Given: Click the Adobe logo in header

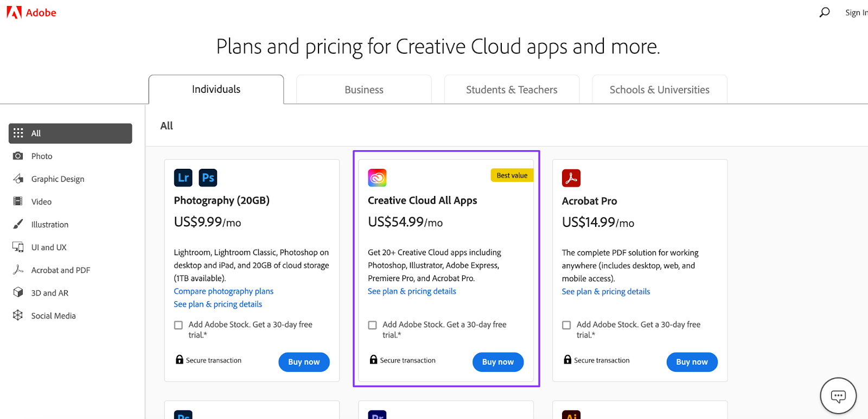Looking at the screenshot, I should tap(31, 12).
